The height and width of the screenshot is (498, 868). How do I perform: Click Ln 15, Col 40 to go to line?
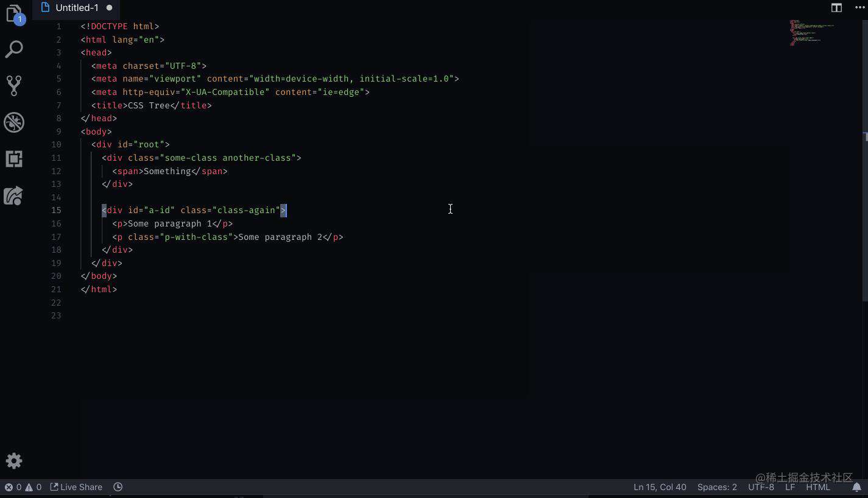660,487
